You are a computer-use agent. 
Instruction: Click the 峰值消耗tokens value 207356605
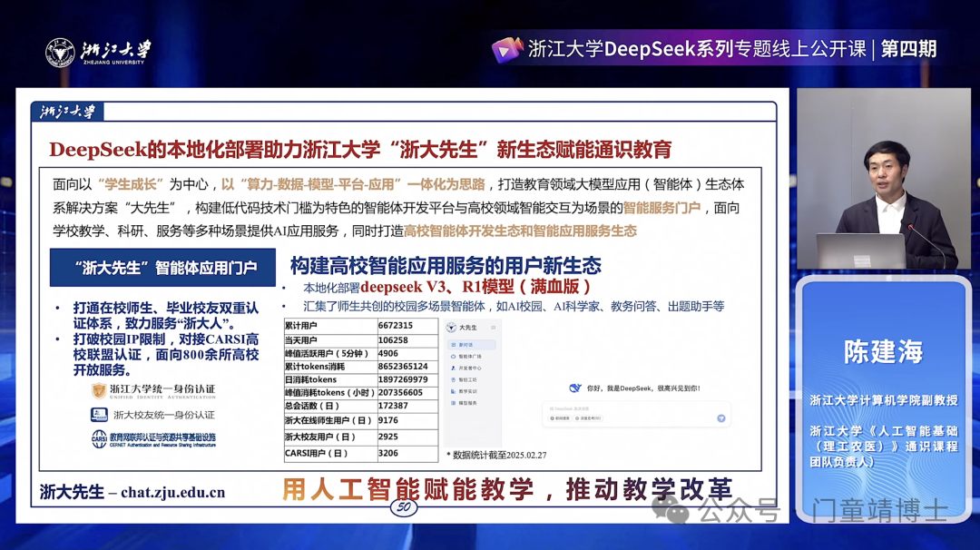point(401,392)
